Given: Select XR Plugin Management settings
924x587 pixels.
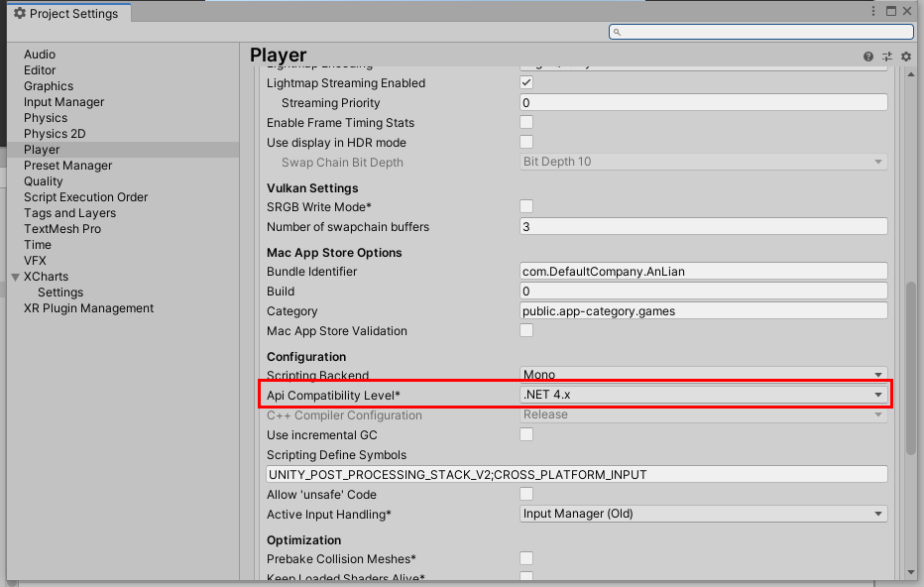Looking at the screenshot, I should coord(87,307).
